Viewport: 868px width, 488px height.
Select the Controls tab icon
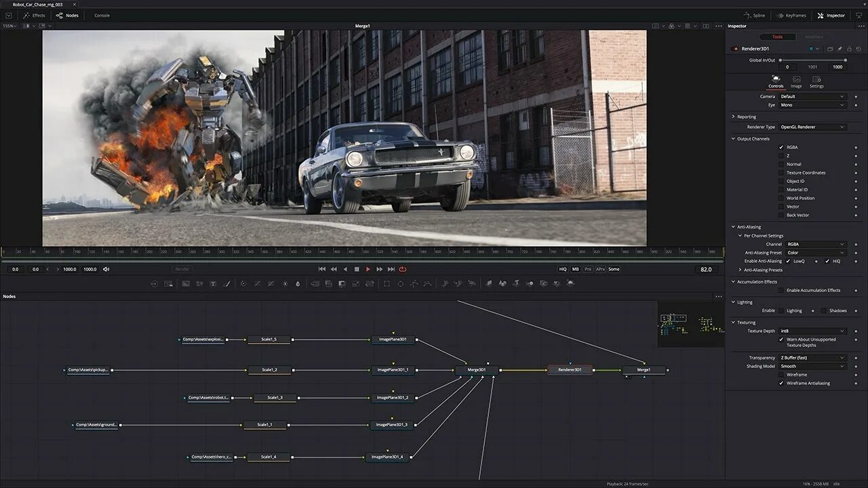coord(776,82)
